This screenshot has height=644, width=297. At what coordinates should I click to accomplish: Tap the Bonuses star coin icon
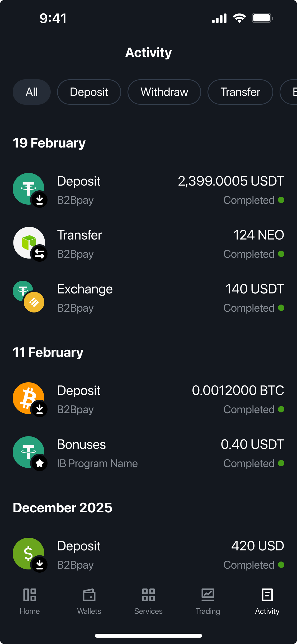(x=29, y=452)
